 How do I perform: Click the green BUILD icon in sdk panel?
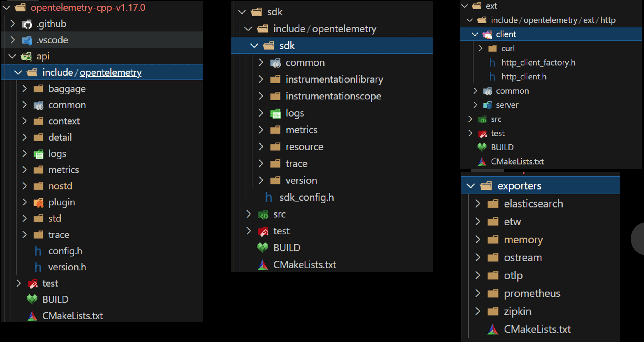[x=263, y=248]
